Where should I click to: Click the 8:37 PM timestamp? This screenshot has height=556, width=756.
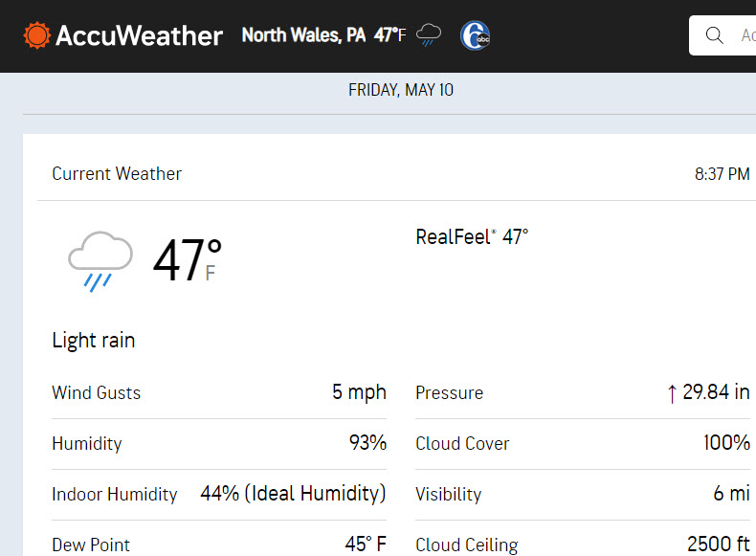[722, 173]
